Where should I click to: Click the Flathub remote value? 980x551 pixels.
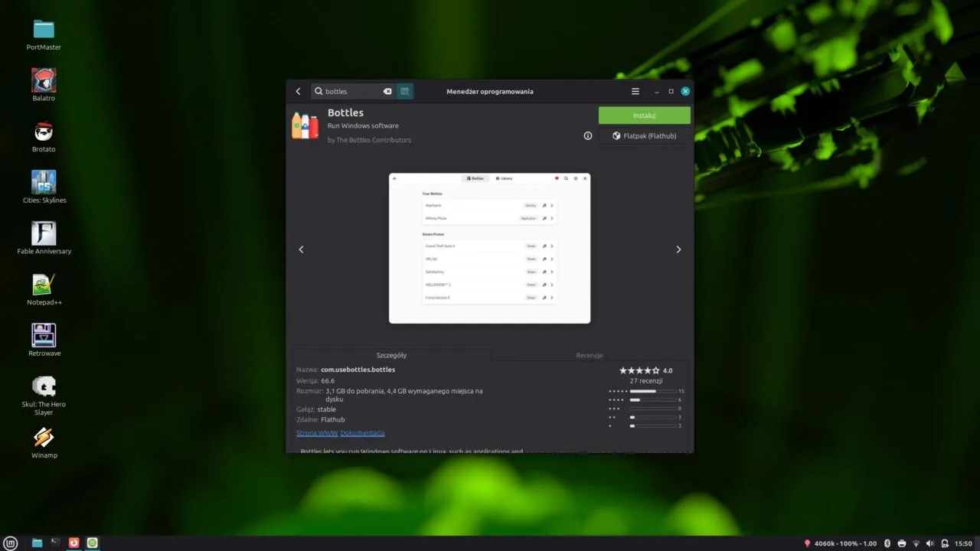pyautogui.click(x=332, y=420)
